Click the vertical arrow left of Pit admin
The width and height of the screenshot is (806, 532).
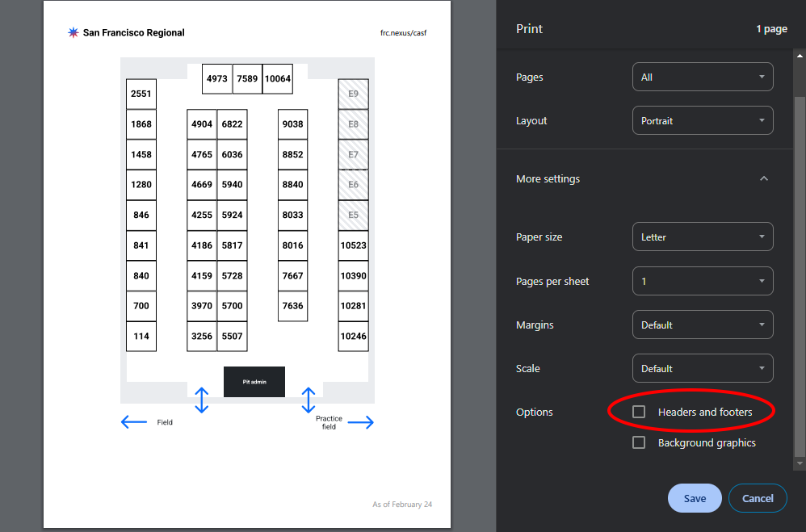202,400
